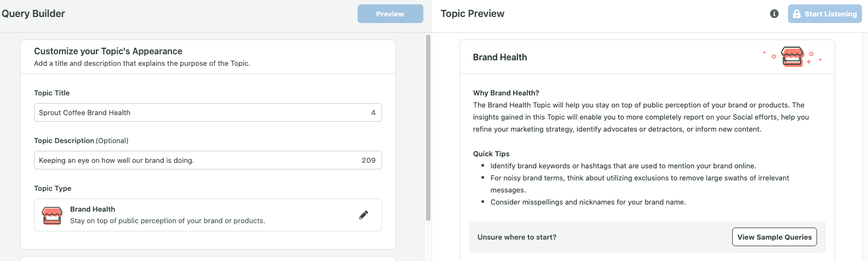The image size is (868, 261).
Task: Click the Topic Description 209 character counter
Action: 369,160
